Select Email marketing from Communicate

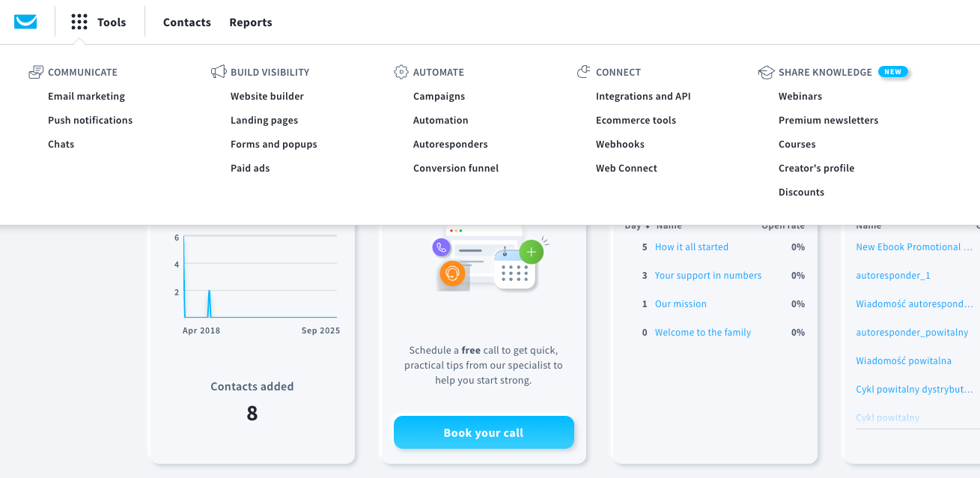(x=86, y=96)
